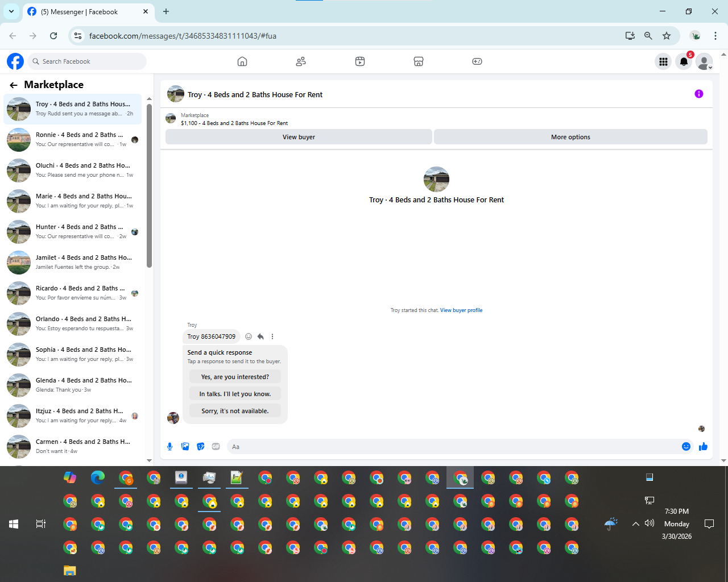
Task: Open the tab search dropdown arrow
Action: (11, 11)
